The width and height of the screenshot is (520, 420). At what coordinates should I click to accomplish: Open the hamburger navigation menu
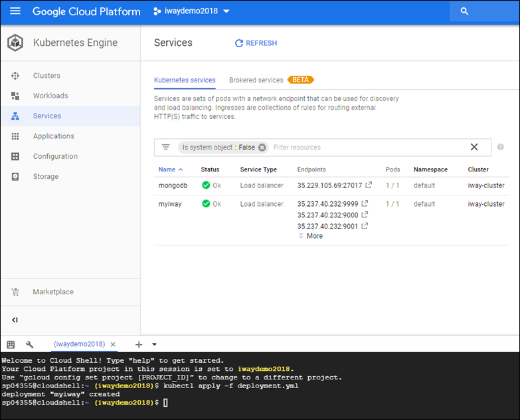(15, 11)
